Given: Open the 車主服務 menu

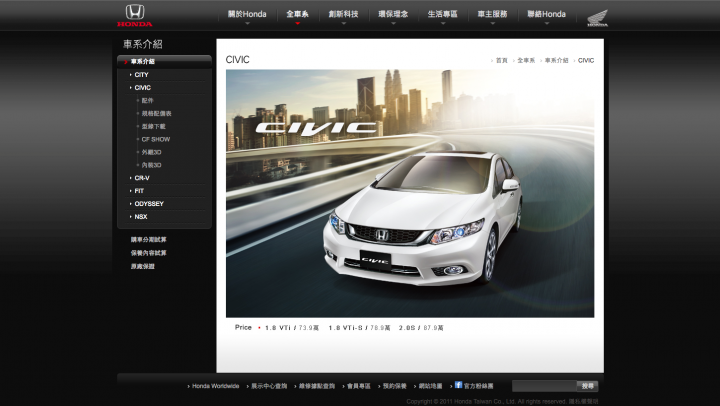Looking at the screenshot, I should [492, 14].
